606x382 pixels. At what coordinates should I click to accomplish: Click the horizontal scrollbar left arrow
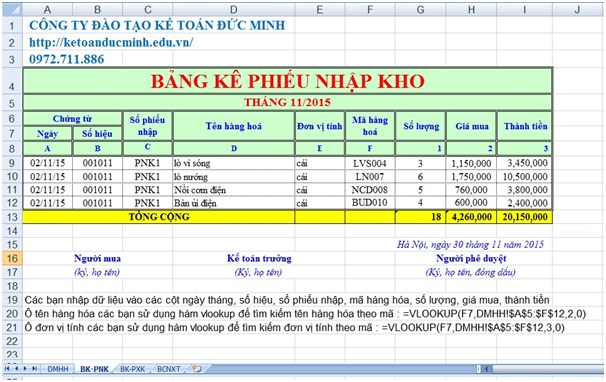tap(486, 369)
